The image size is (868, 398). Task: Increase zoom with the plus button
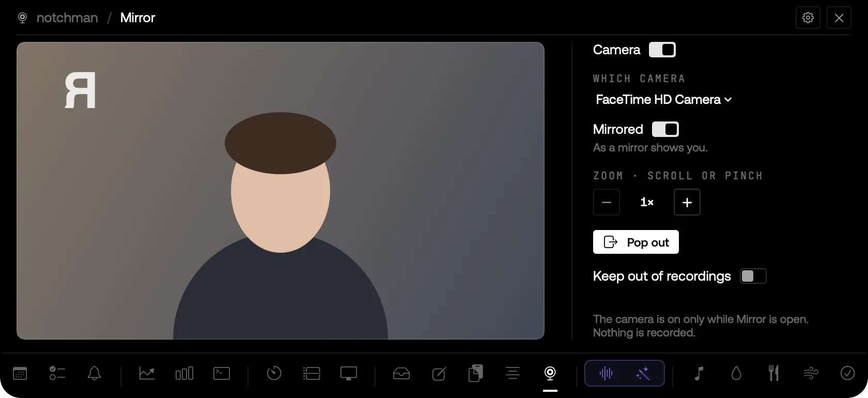tap(687, 202)
